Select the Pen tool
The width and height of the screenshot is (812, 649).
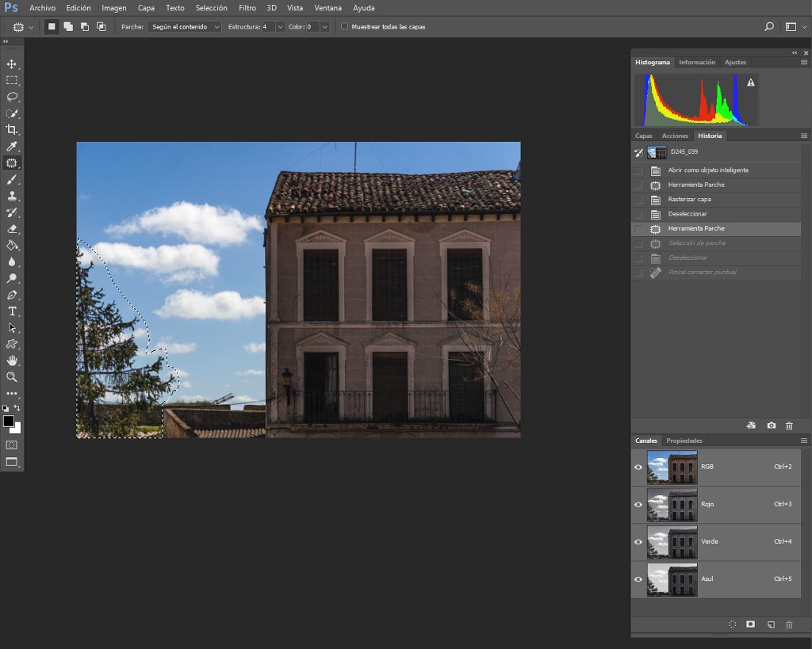click(x=11, y=295)
